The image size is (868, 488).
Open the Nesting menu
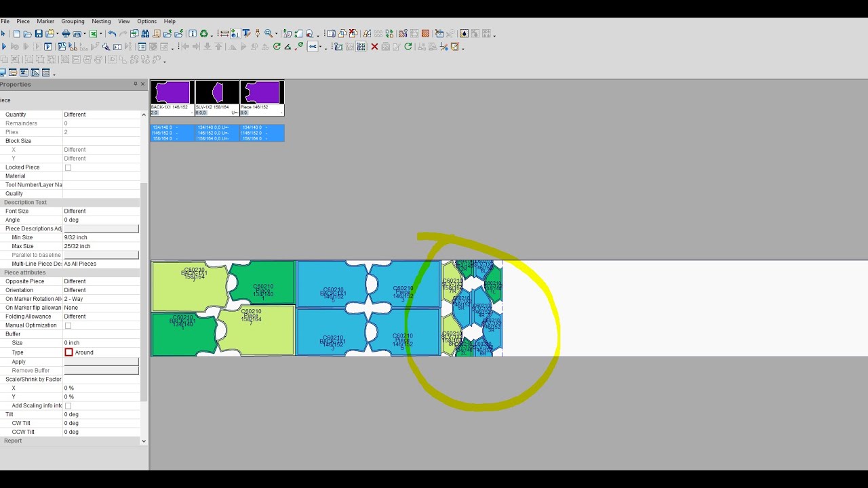point(101,21)
